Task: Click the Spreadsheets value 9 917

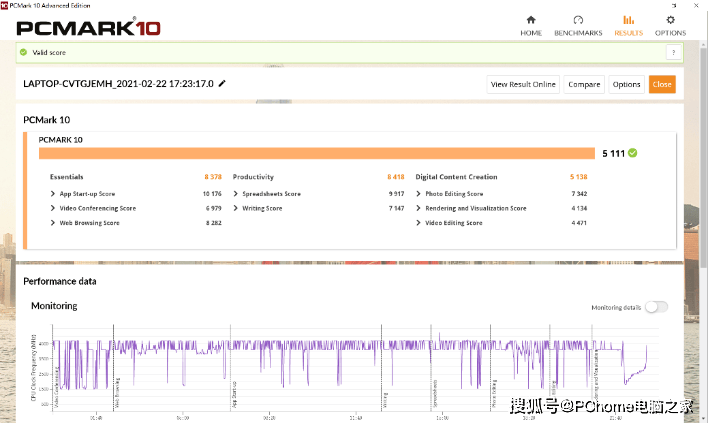Action: pos(396,194)
